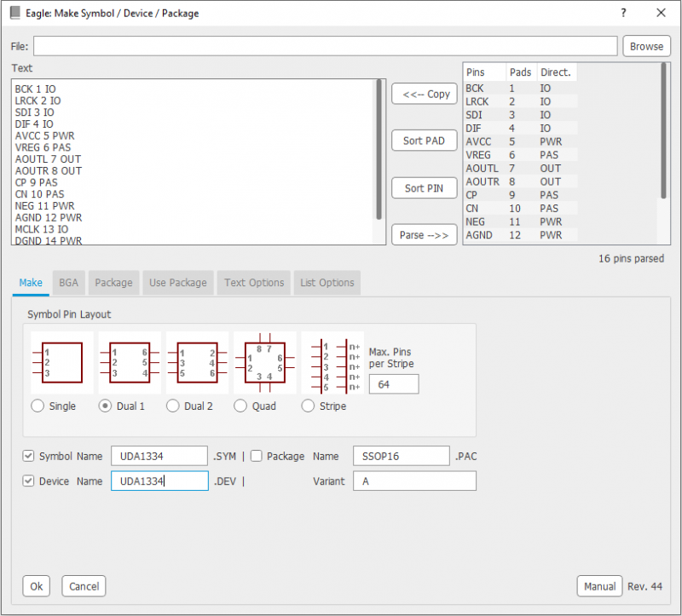Click the Pads column header

click(x=521, y=72)
